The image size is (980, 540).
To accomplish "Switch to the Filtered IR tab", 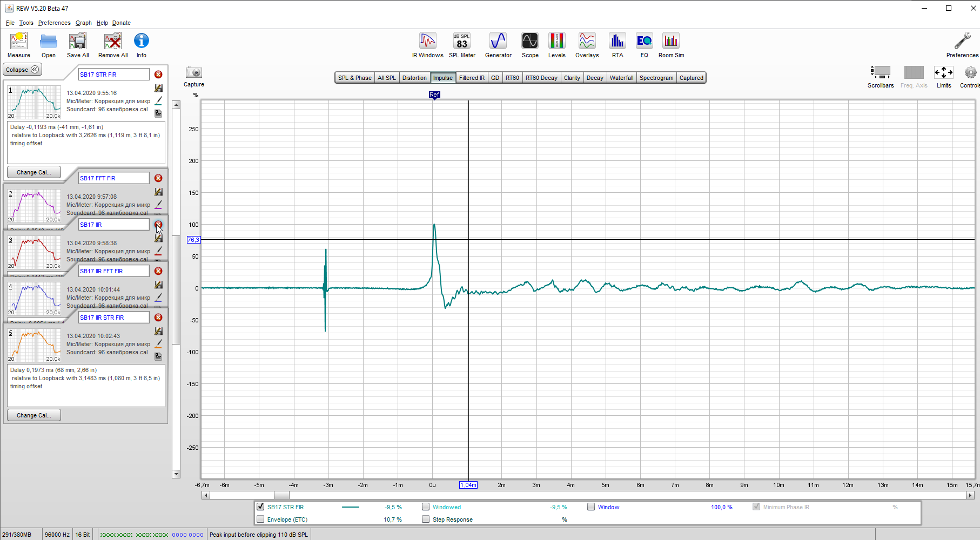I will (472, 78).
